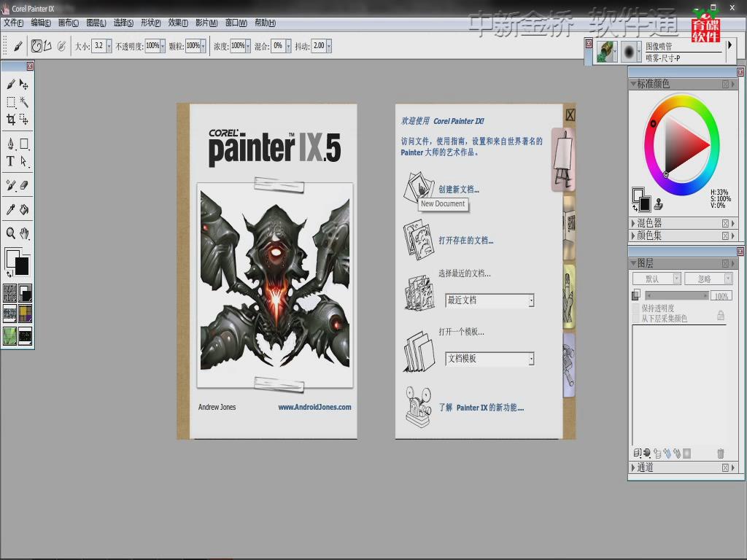
Task: Select the Paint Bucket tool
Action: (24, 209)
